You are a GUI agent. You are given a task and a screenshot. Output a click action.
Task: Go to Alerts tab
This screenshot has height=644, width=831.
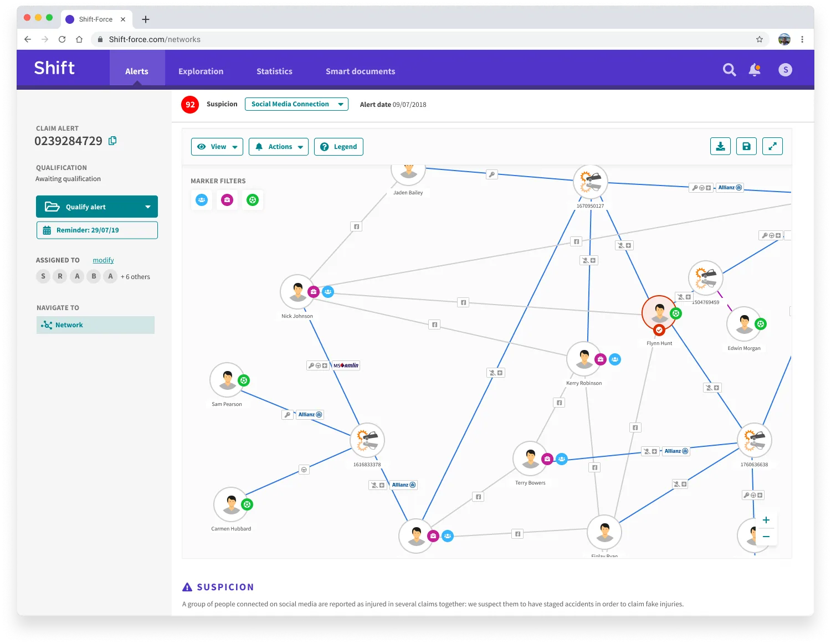click(137, 71)
